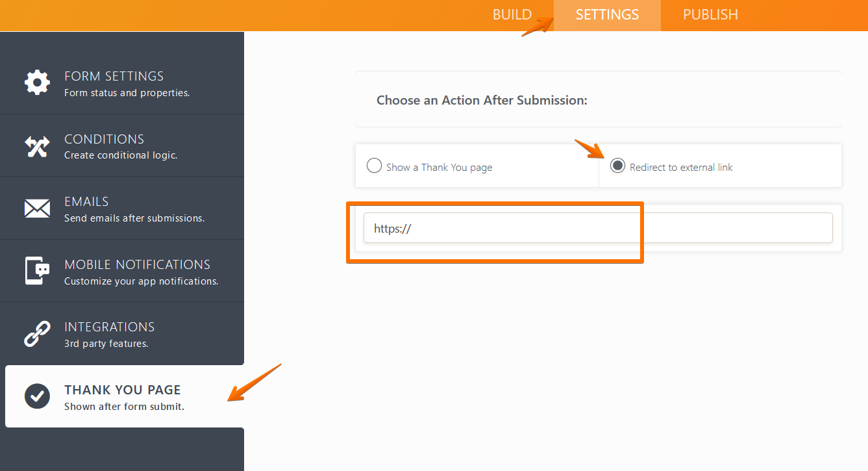Select the 'Redirect to external link' radio button
The height and width of the screenshot is (471, 868).
click(x=617, y=166)
